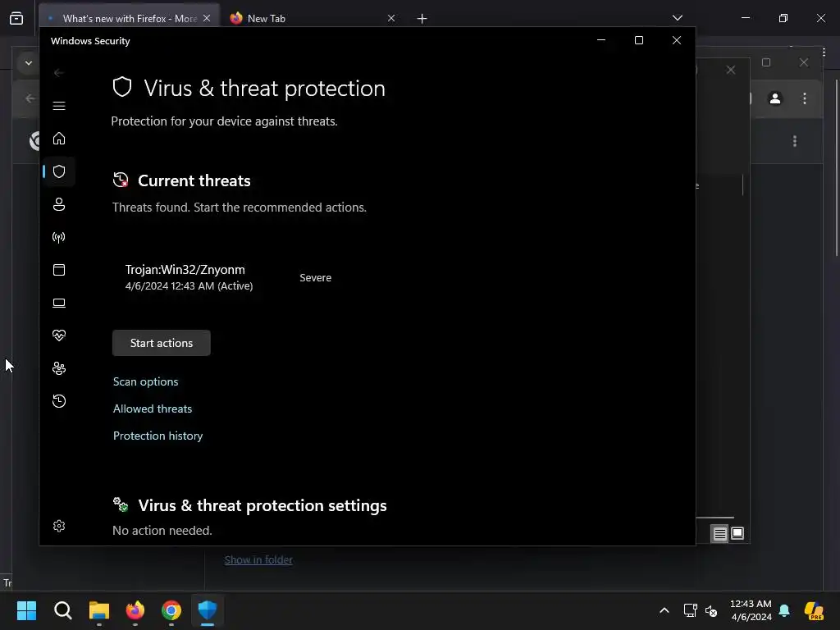
Task: Select the thumbnail view icon at bottom right
Action: click(x=737, y=533)
